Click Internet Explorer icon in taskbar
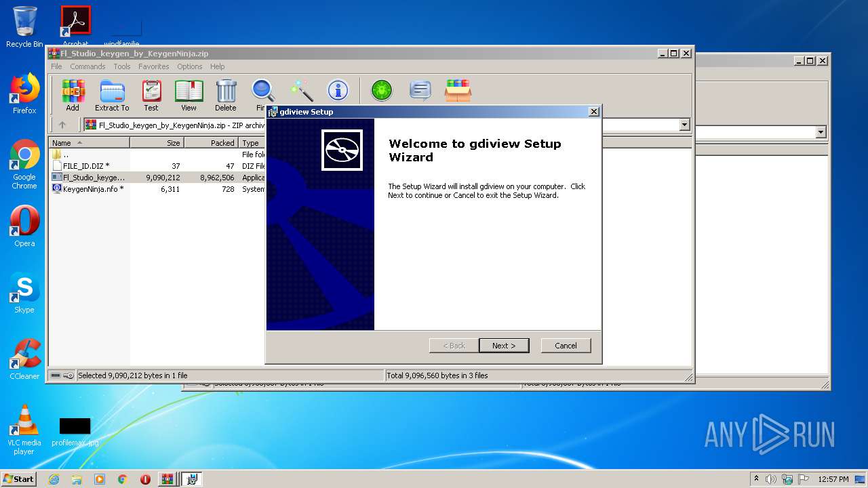This screenshot has height=488, width=868. pyautogui.click(x=54, y=479)
